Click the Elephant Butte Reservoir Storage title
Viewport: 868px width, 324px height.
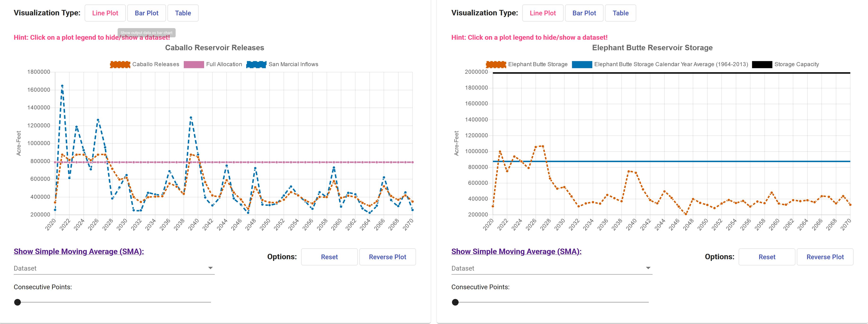652,48
